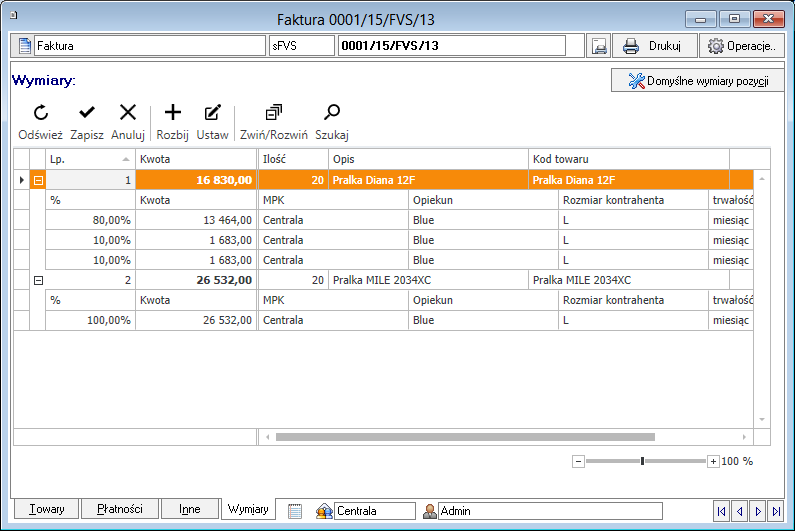Viewport: 795px width, 531px height.
Task: Split the position using Rozbij plus icon
Action: coord(172,113)
